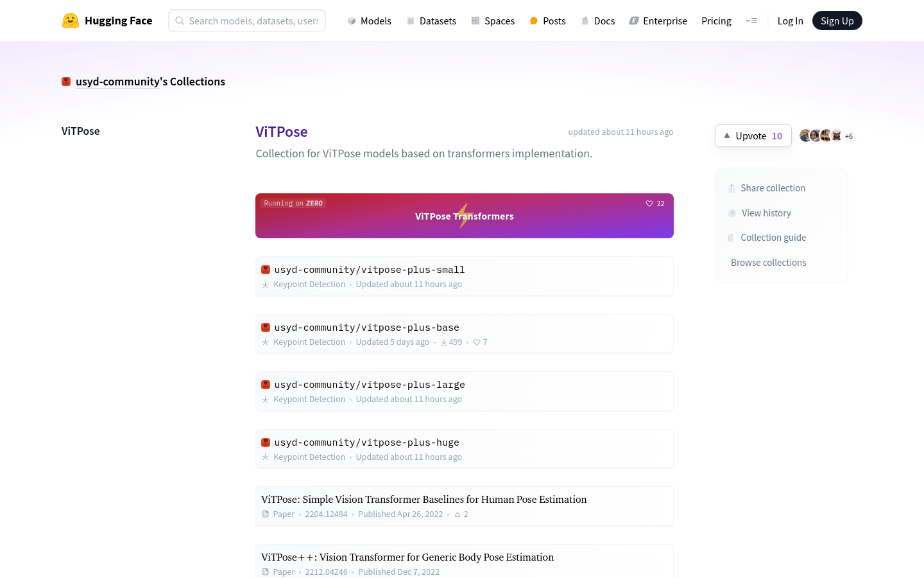Go to Spaces
This screenshot has height=578, width=924.
(493, 21)
